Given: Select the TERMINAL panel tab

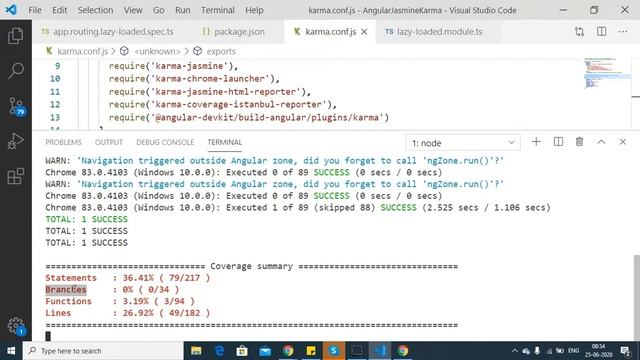Looking at the screenshot, I should [224, 142].
